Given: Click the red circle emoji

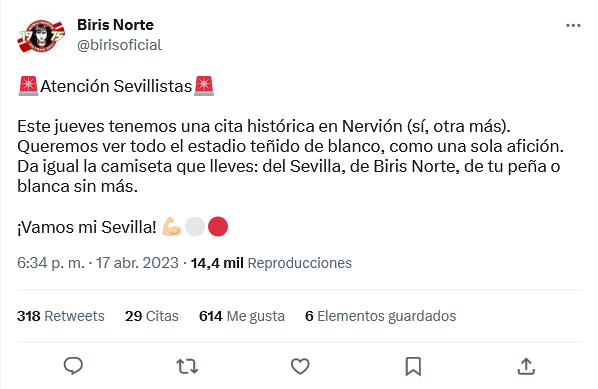Looking at the screenshot, I should (x=218, y=227).
